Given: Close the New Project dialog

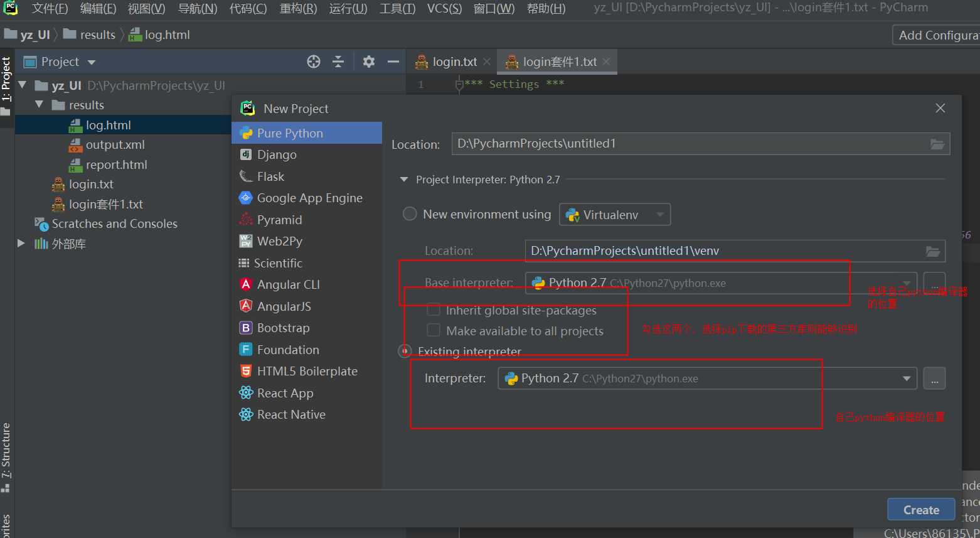Looking at the screenshot, I should click(940, 108).
